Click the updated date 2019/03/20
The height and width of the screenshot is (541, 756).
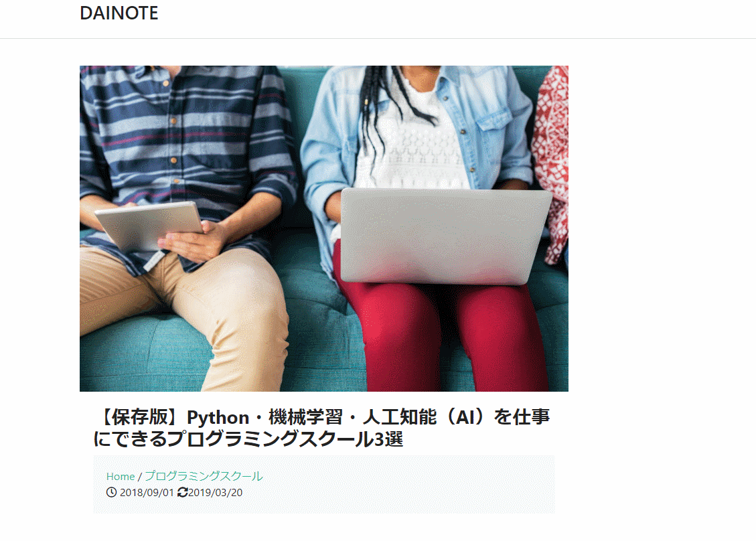pos(216,492)
